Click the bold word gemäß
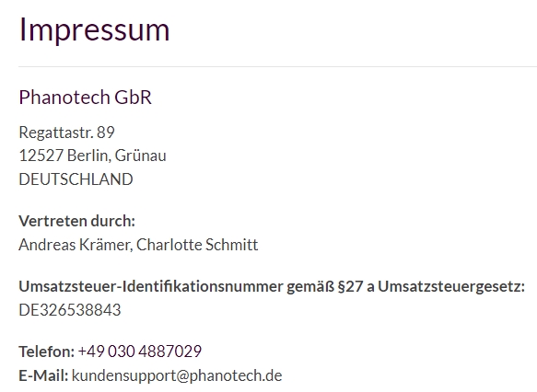The image size is (537, 392). pos(310,287)
